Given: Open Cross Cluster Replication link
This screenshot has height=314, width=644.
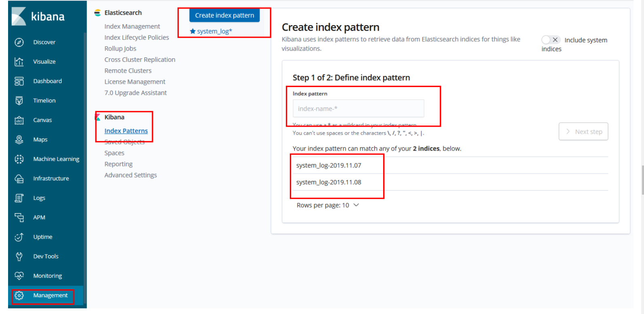Looking at the screenshot, I should pyautogui.click(x=140, y=59).
